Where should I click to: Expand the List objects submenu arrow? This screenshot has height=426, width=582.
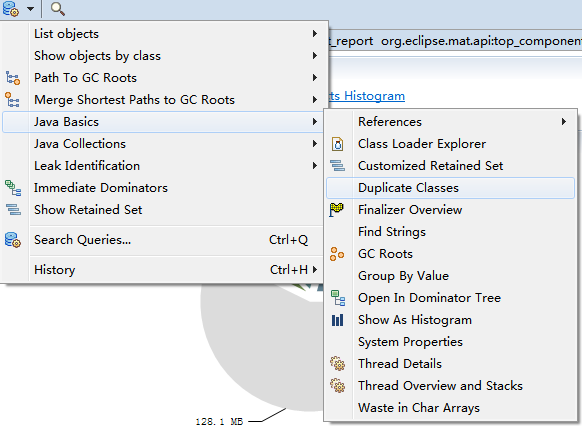coord(315,34)
